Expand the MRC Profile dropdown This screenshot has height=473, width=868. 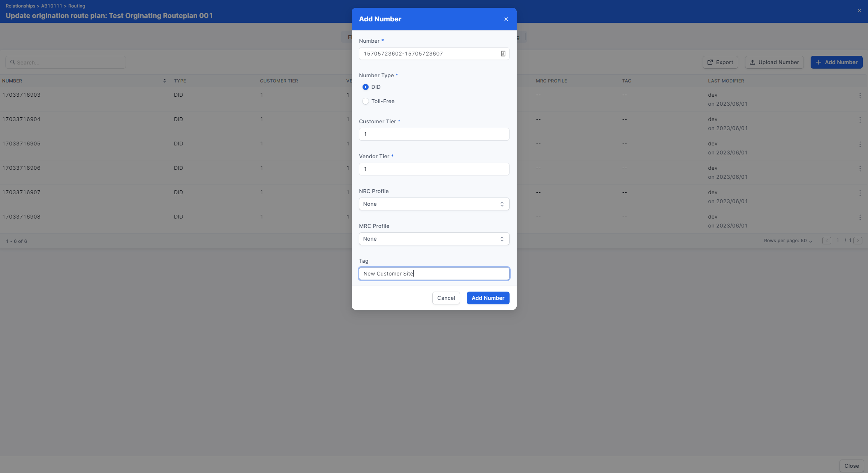pos(434,239)
